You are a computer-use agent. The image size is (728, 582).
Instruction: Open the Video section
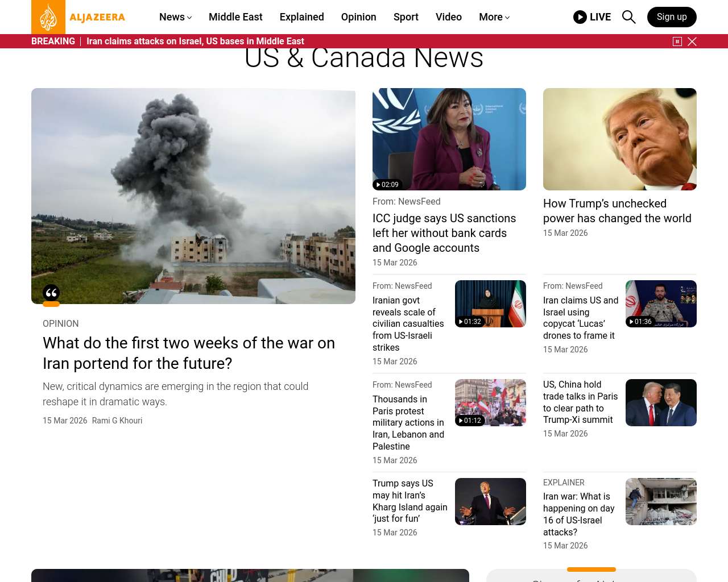coord(449,17)
